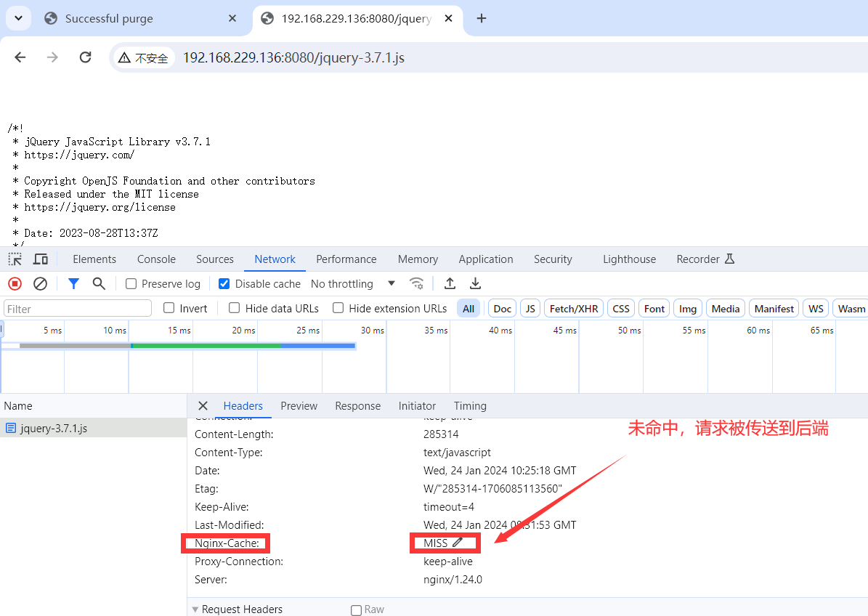Open the No throttling dropdown
This screenshot has width=868, height=616.
click(x=353, y=284)
